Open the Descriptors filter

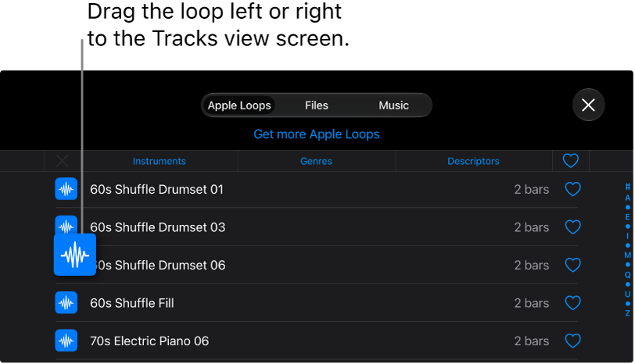473,161
